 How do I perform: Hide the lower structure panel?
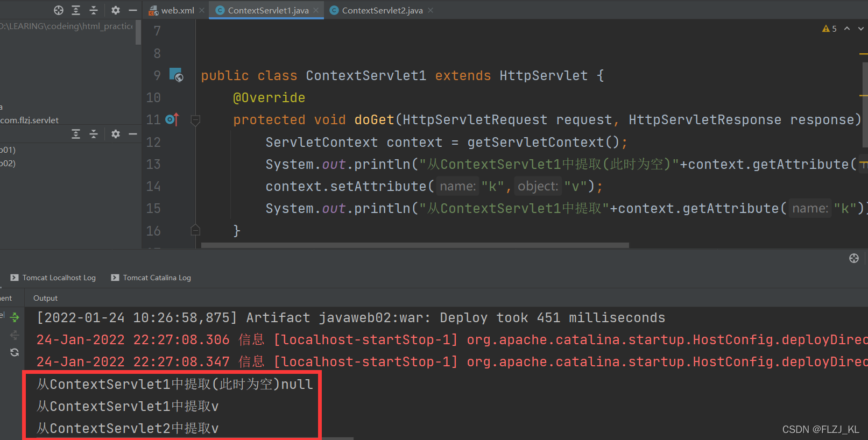tap(133, 134)
